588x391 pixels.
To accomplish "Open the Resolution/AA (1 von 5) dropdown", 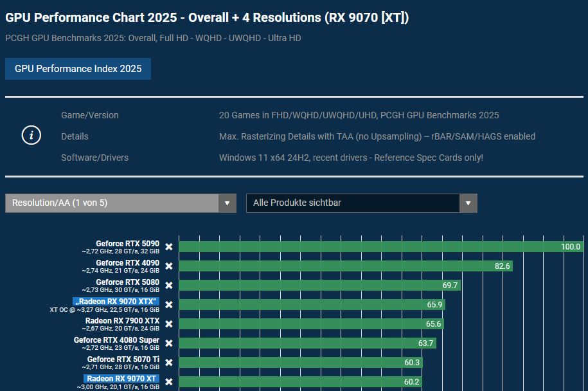I will pos(121,203).
